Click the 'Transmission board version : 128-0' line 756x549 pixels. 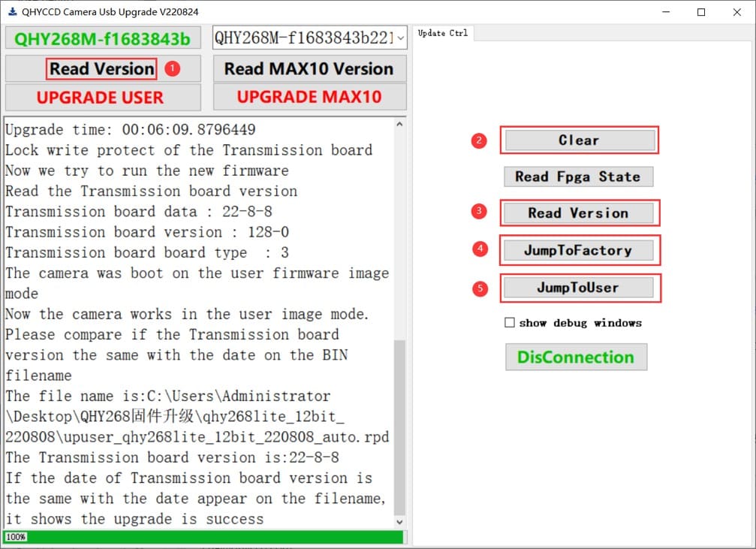click(x=147, y=232)
